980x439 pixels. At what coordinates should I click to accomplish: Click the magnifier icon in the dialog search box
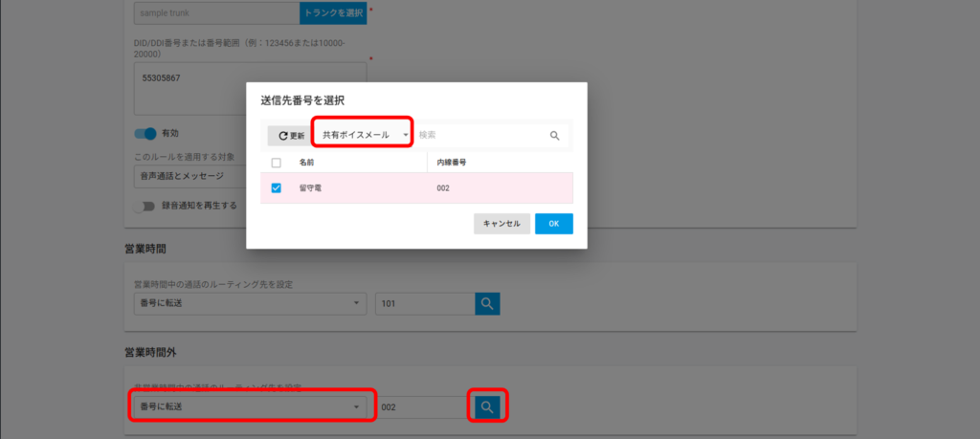[554, 136]
